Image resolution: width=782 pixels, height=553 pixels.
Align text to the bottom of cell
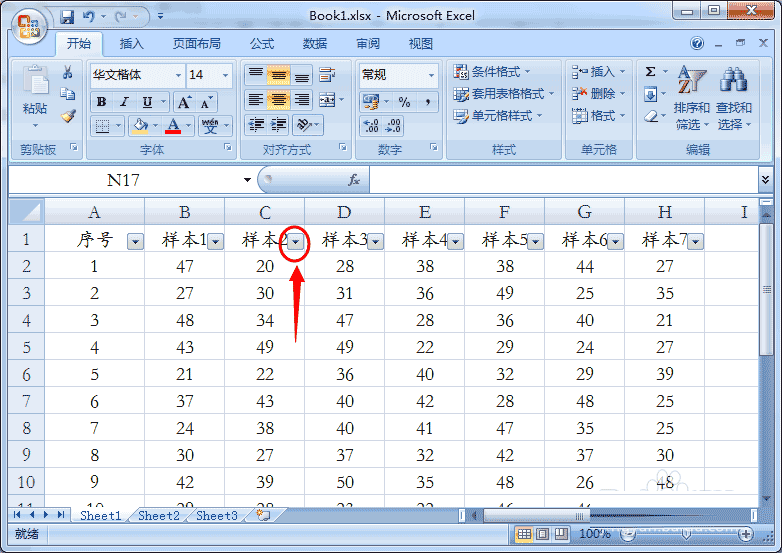301,75
